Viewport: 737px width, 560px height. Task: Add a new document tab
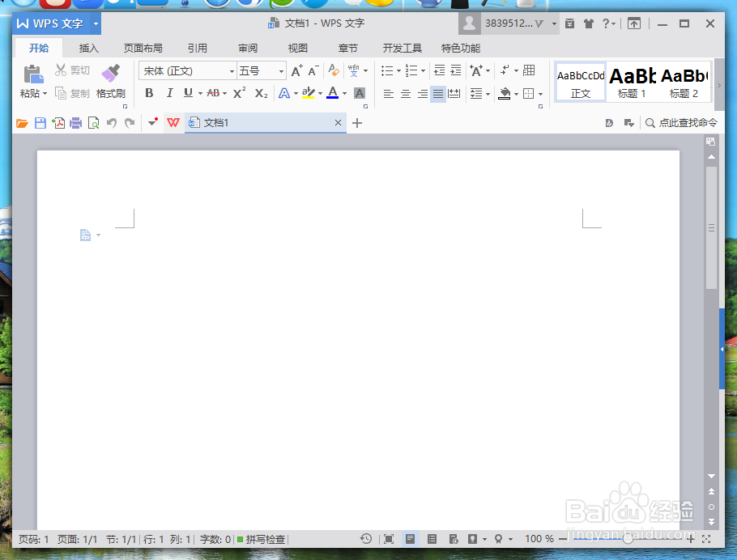click(x=356, y=123)
